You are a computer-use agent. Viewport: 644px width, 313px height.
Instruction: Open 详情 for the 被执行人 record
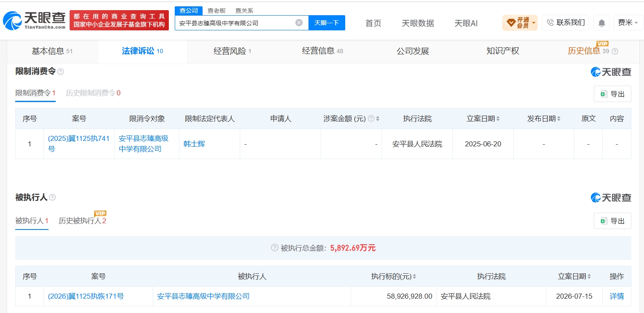617,296
